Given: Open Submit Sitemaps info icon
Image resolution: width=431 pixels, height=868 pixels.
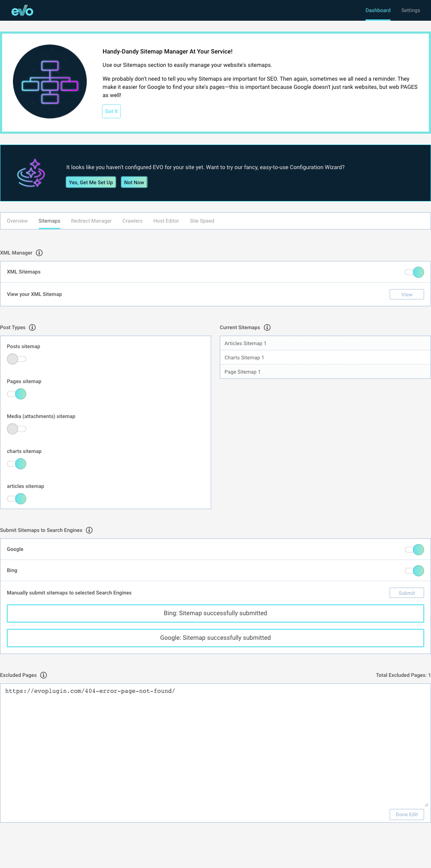Looking at the screenshot, I should [89, 530].
